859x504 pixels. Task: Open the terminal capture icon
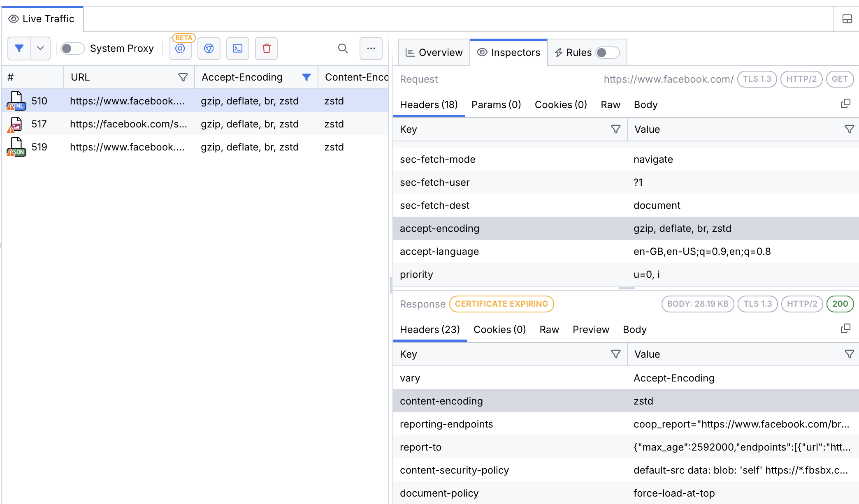coord(238,49)
